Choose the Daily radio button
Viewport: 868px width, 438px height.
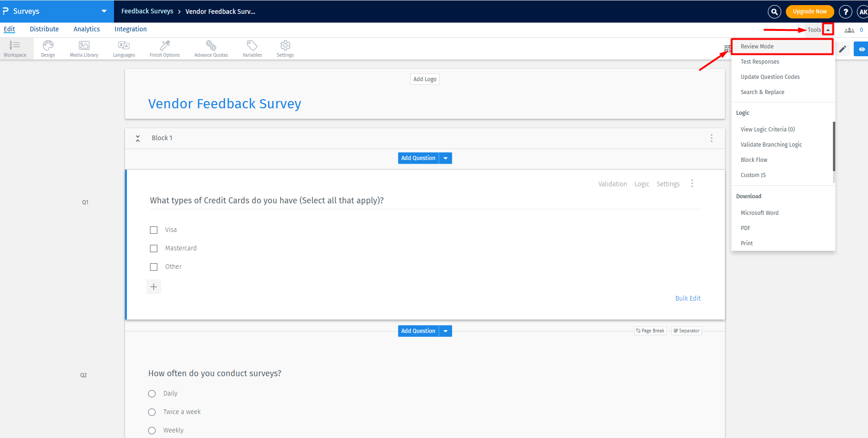click(152, 393)
